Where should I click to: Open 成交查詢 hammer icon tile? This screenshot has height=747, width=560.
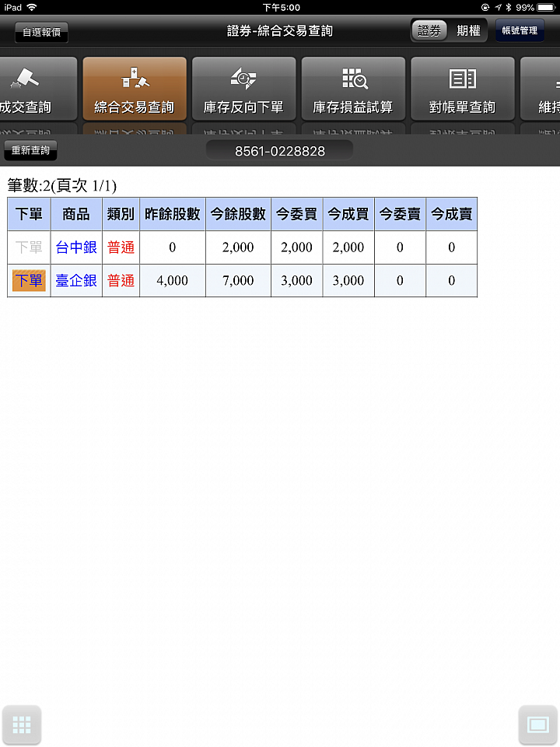coord(37,89)
